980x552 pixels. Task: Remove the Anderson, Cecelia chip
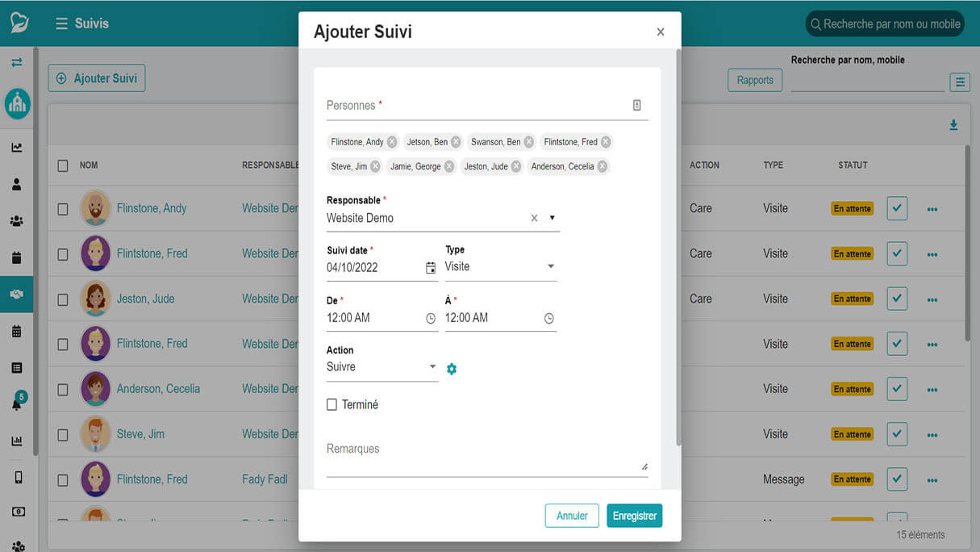click(602, 166)
